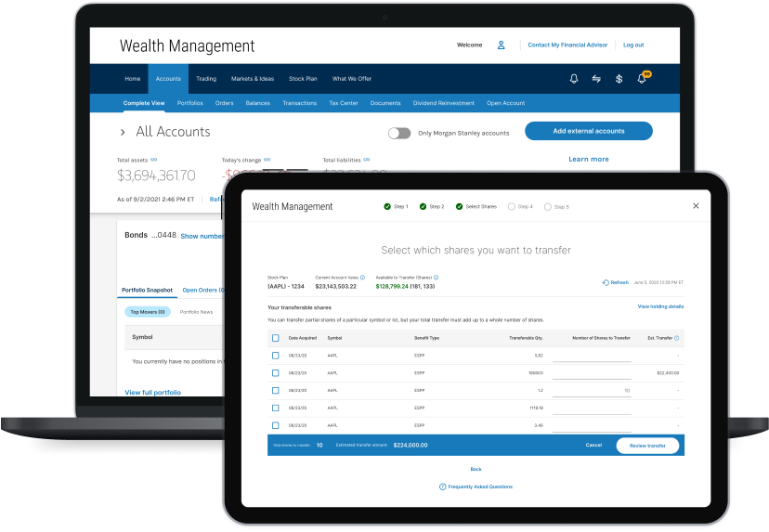This screenshot has height=532, width=769.
Task: Click the Back link on the tablet
Action: point(476,469)
